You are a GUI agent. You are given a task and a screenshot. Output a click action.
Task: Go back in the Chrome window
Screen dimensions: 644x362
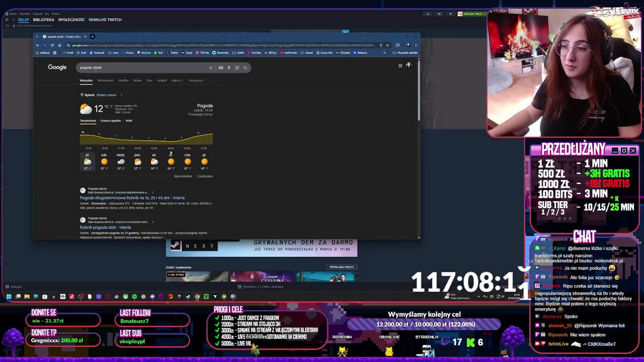click(x=37, y=45)
